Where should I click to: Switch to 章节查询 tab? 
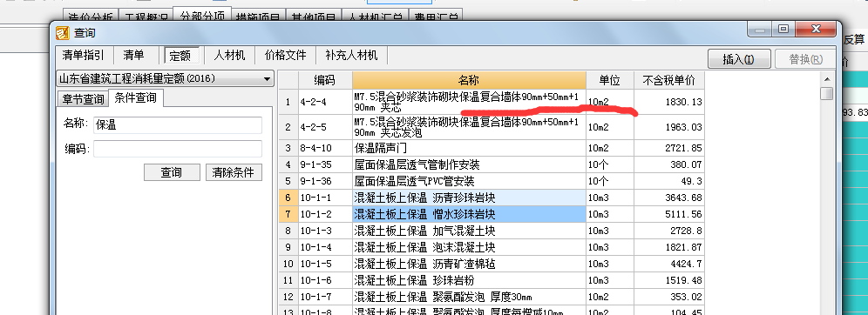click(x=83, y=99)
